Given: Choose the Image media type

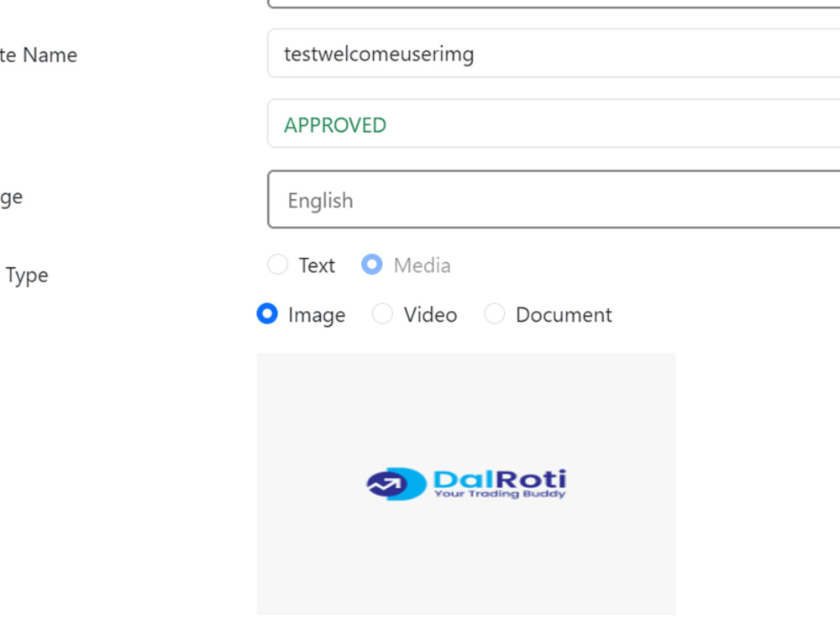Looking at the screenshot, I should tap(267, 314).
